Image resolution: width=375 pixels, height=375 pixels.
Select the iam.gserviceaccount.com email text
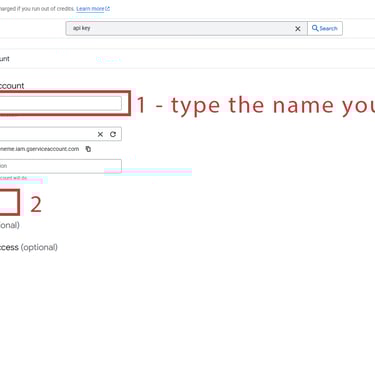point(39,149)
